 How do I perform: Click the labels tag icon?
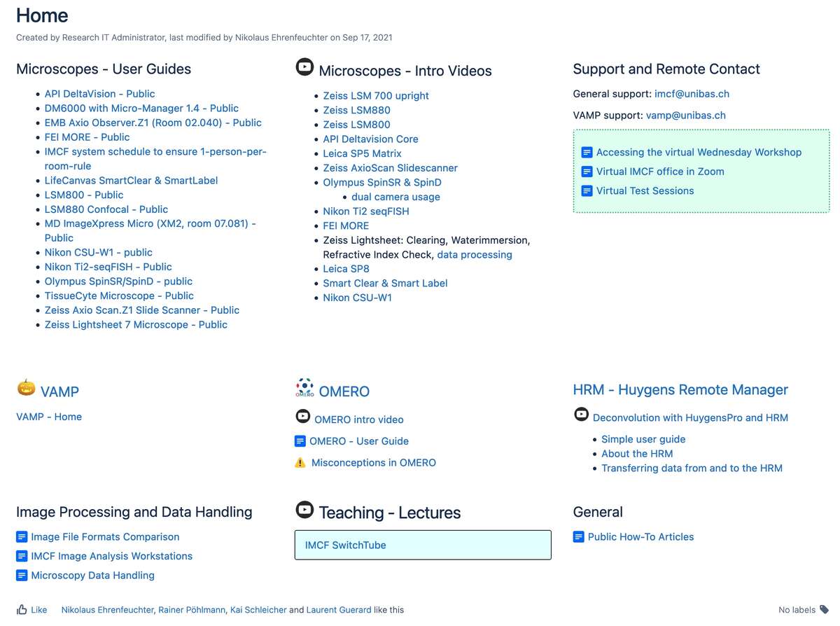(x=825, y=610)
